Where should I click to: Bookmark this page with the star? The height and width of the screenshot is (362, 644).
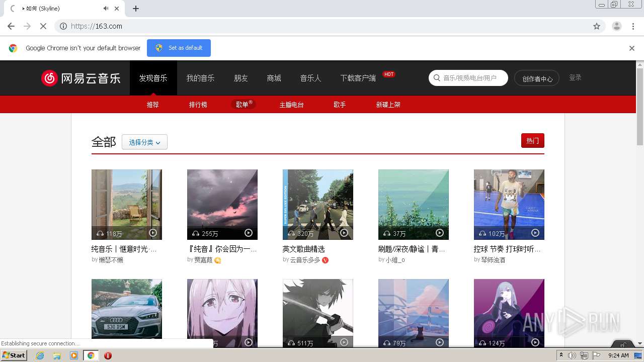[597, 26]
